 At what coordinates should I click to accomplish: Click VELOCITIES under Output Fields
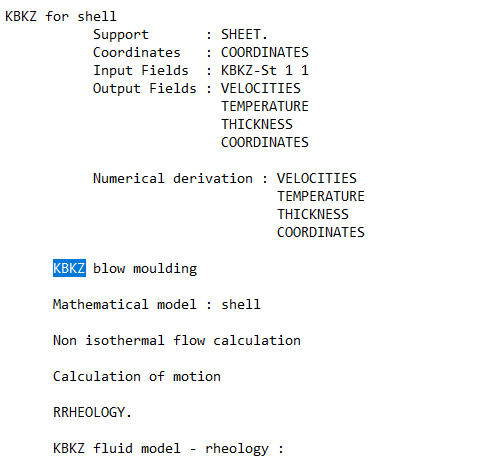[x=261, y=88]
